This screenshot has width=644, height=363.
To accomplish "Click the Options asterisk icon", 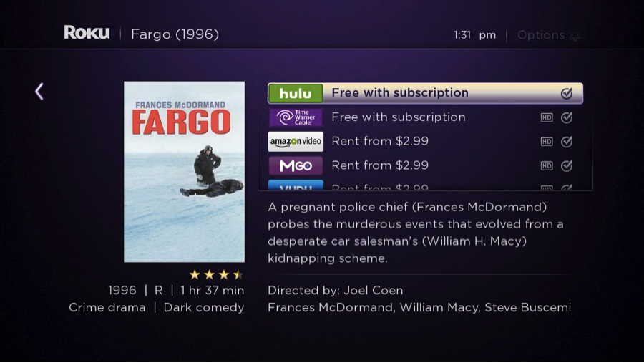I will click(x=575, y=35).
